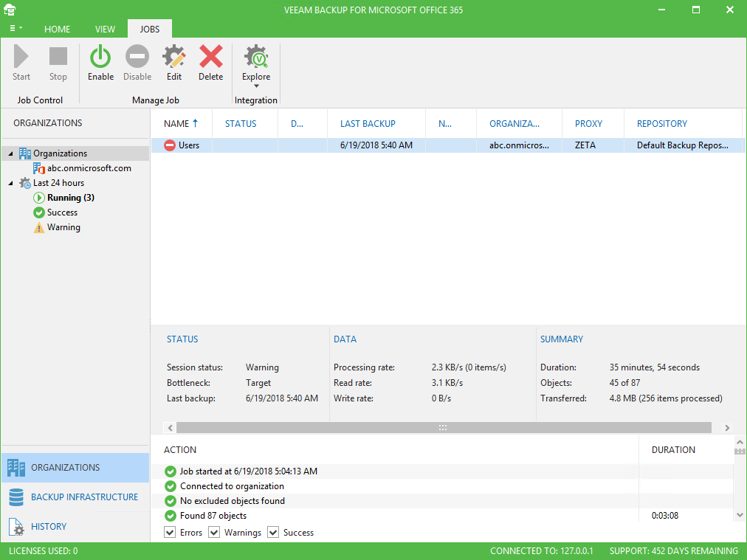Collapse the Organizations tree node
This screenshot has width=747, height=560.
pos(10,153)
